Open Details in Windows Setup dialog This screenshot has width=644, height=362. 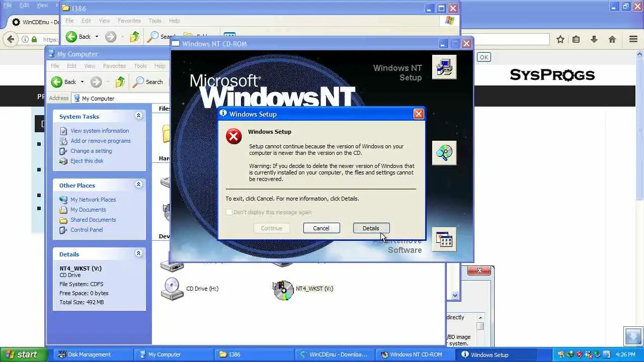click(371, 228)
